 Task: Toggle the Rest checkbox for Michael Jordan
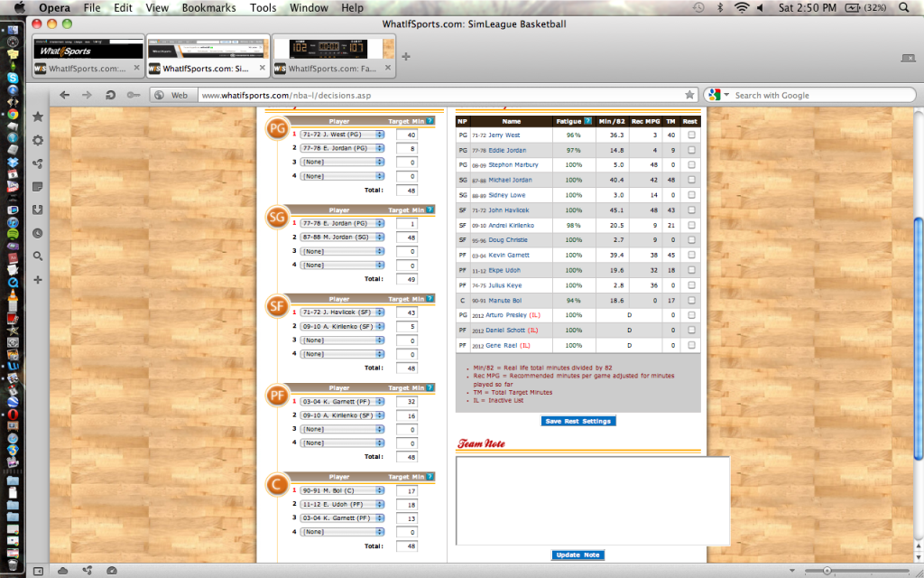(691, 181)
